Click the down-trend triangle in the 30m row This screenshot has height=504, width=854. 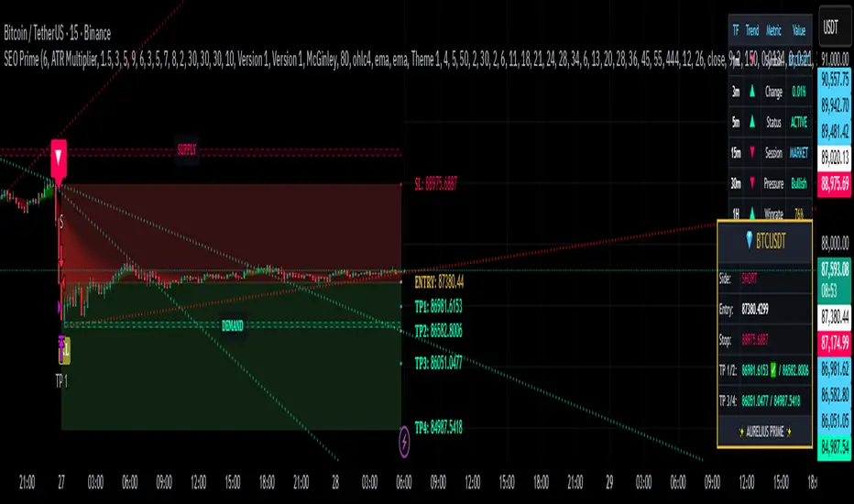pyautogui.click(x=752, y=183)
